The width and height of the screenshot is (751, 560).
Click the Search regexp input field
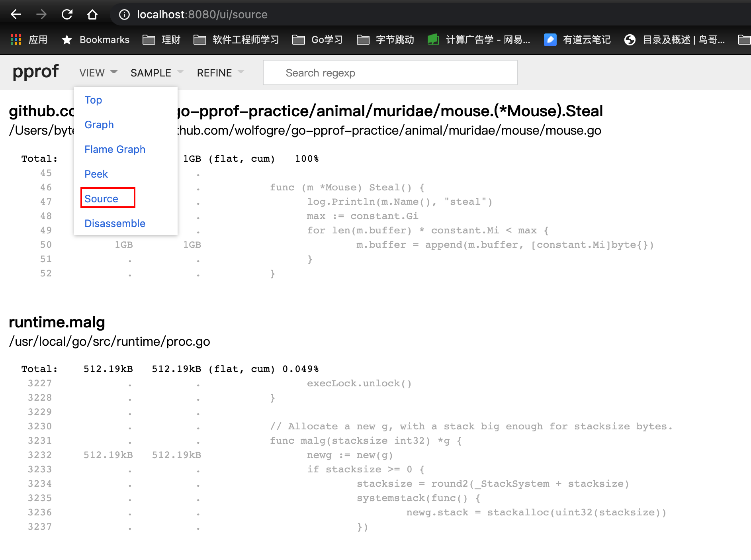[390, 73]
